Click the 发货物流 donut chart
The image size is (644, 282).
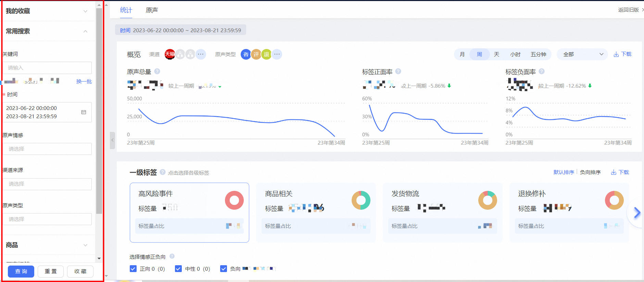[488, 200]
